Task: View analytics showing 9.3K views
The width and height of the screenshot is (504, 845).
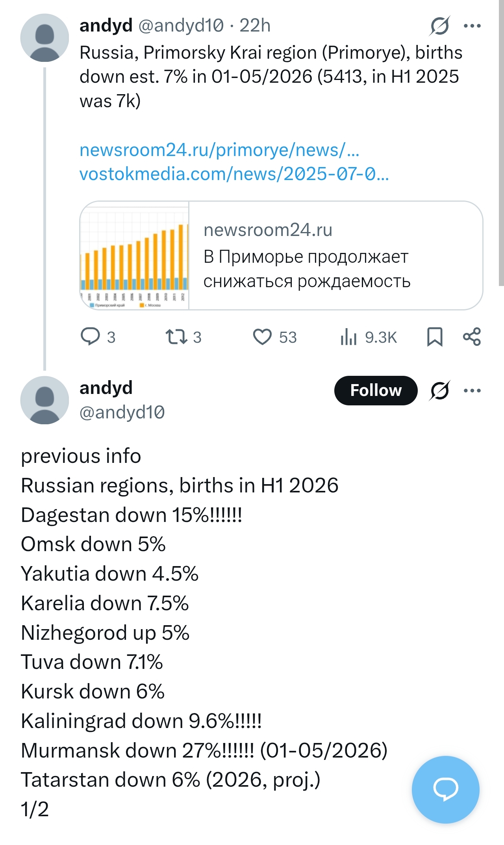Action: 368,337
